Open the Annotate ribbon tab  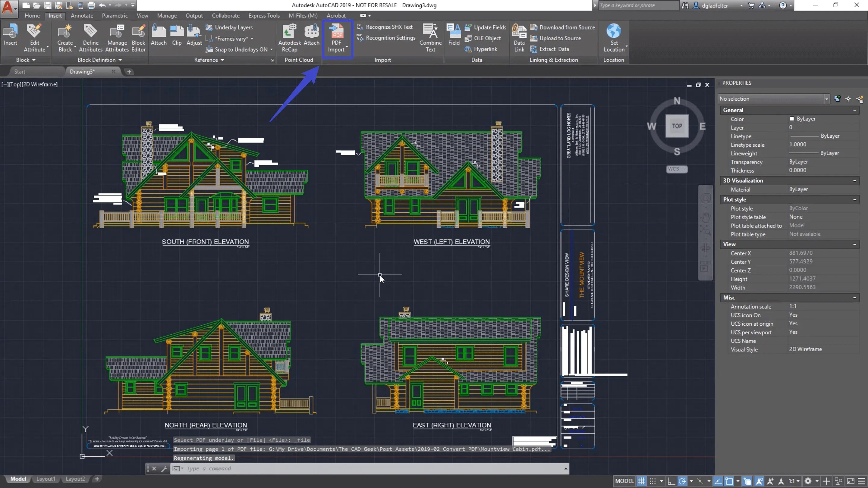click(82, 15)
